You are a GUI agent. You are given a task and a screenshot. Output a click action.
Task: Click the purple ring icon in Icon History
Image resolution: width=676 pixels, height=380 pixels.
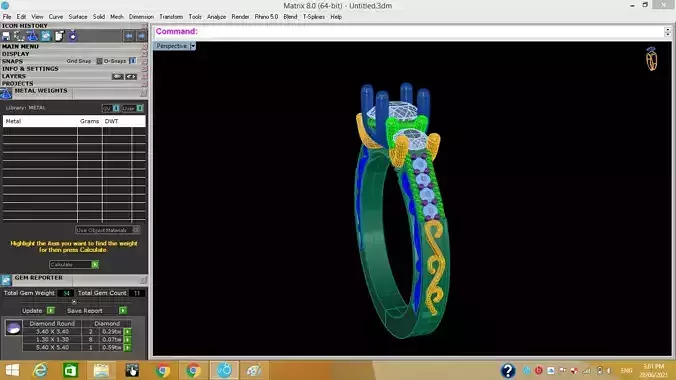[x=72, y=36]
